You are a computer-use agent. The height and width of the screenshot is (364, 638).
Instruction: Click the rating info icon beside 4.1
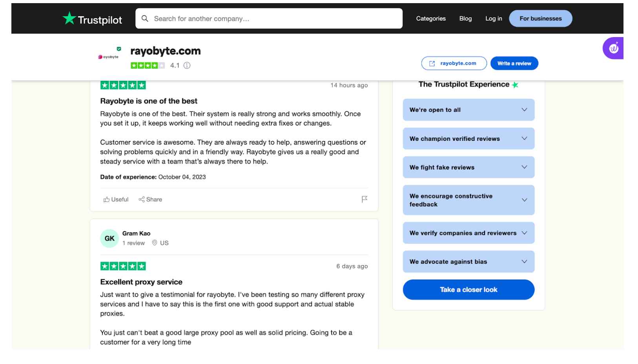187,66
